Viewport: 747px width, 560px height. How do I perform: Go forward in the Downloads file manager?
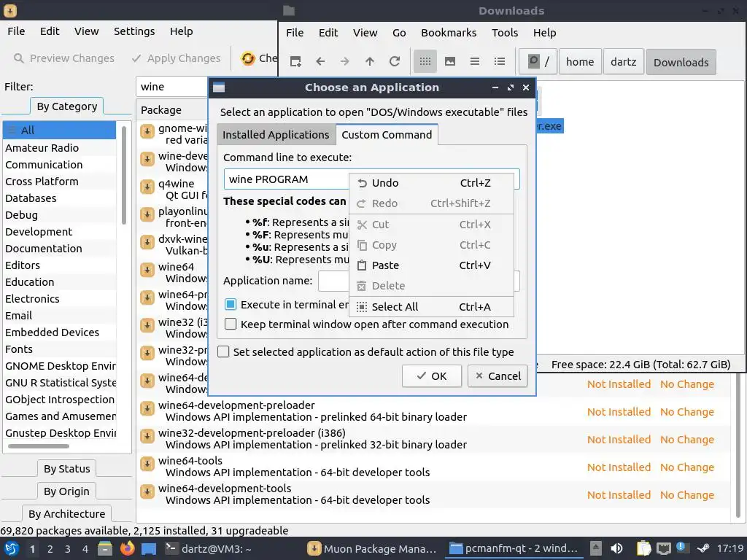tap(345, 61)
